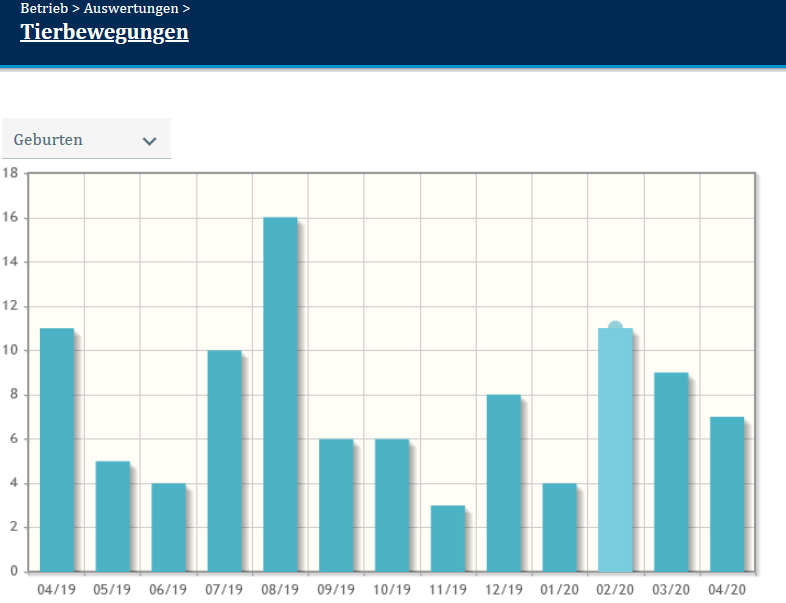The height and width of the screenshot is (603, 786).
Task: Click the 06/19 bar with value 4
Action: point(168,527)
